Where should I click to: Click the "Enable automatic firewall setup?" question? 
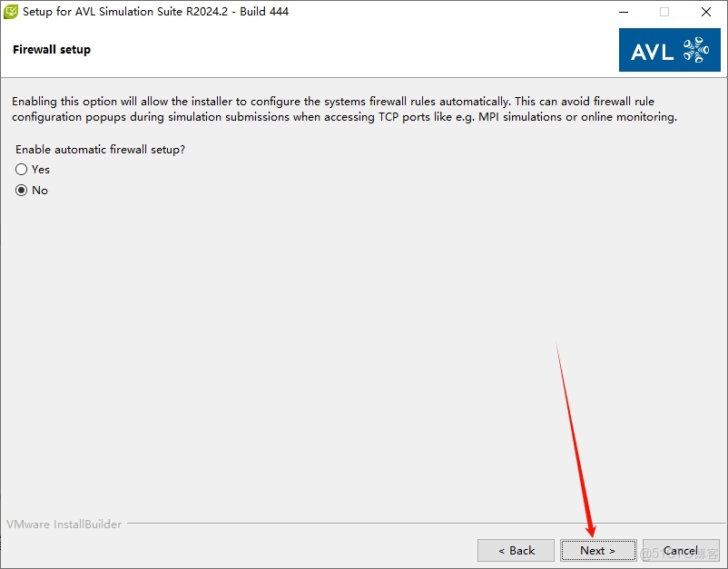(107, 149)
